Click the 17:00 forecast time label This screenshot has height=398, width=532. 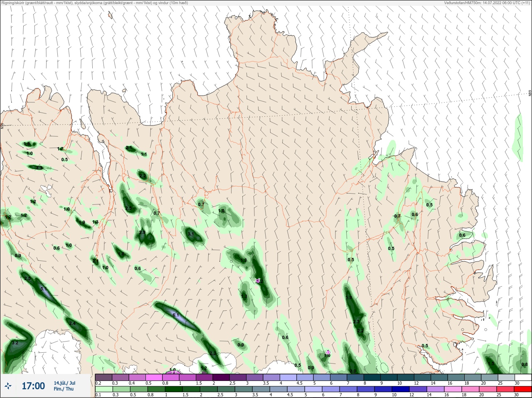pyautogui.click(x=33, y=386)
